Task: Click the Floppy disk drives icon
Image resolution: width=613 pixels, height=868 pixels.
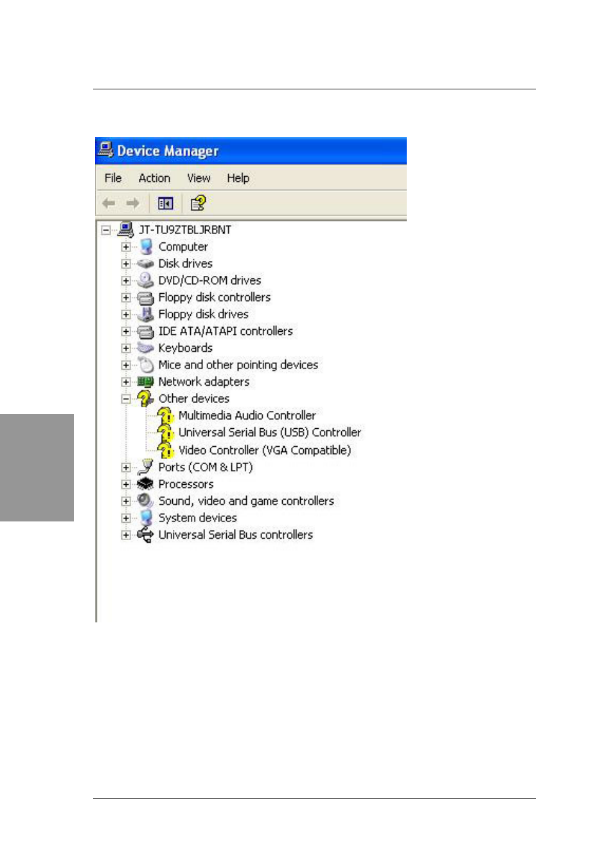Action: point(146,314)
